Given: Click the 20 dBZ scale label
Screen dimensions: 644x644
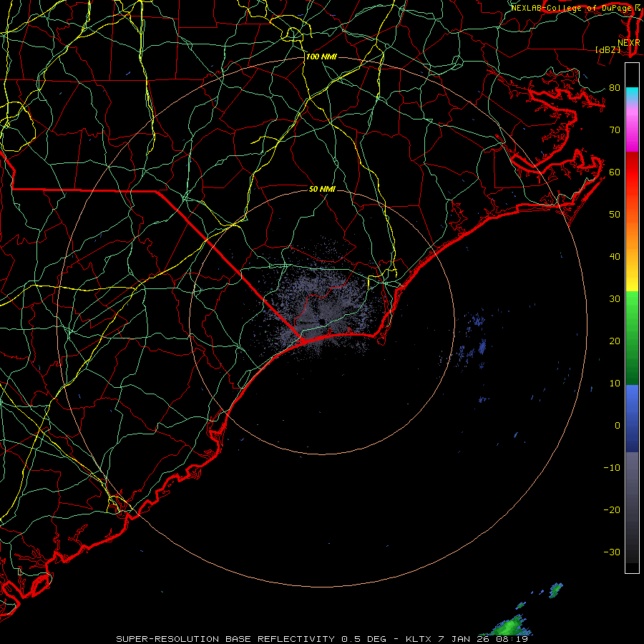Looking at the screenshot, I should 615,341.
